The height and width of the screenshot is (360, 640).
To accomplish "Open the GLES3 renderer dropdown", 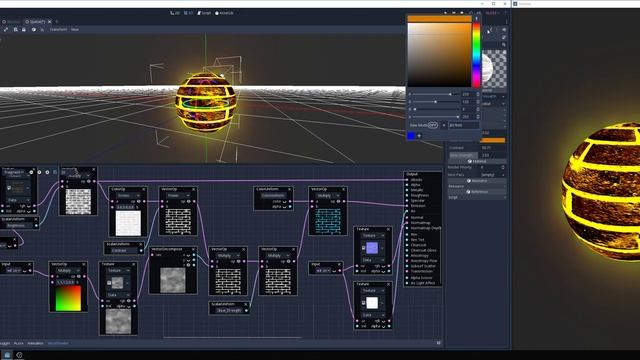I will click(x=493, y=13).
